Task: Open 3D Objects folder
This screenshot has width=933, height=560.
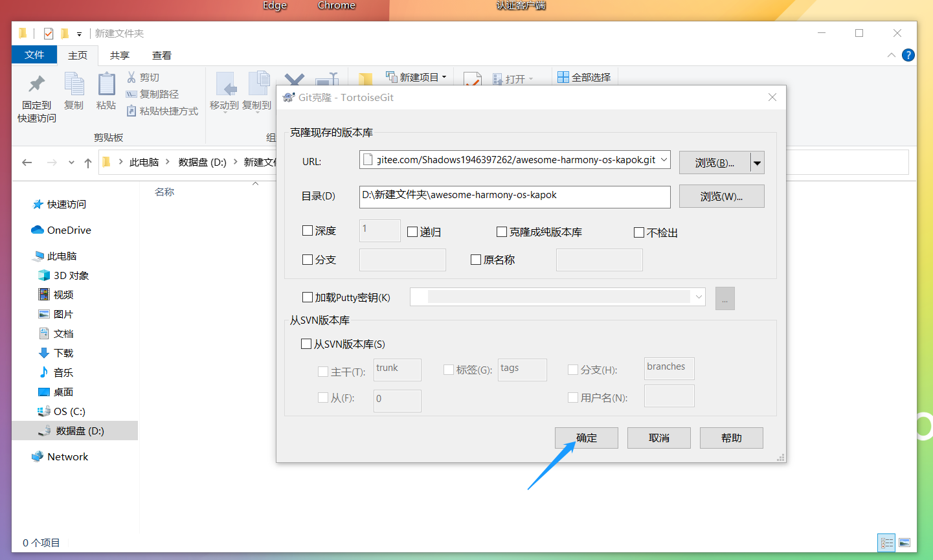Action: (63, 275)
